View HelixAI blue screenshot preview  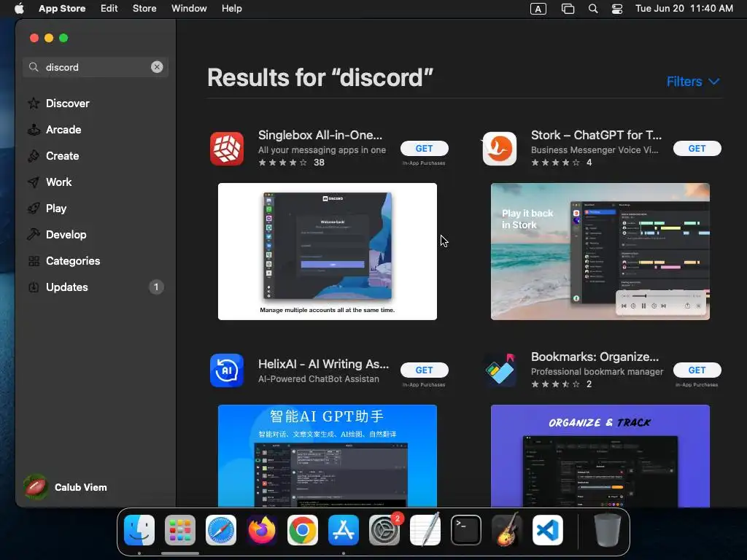coord(328,456)
